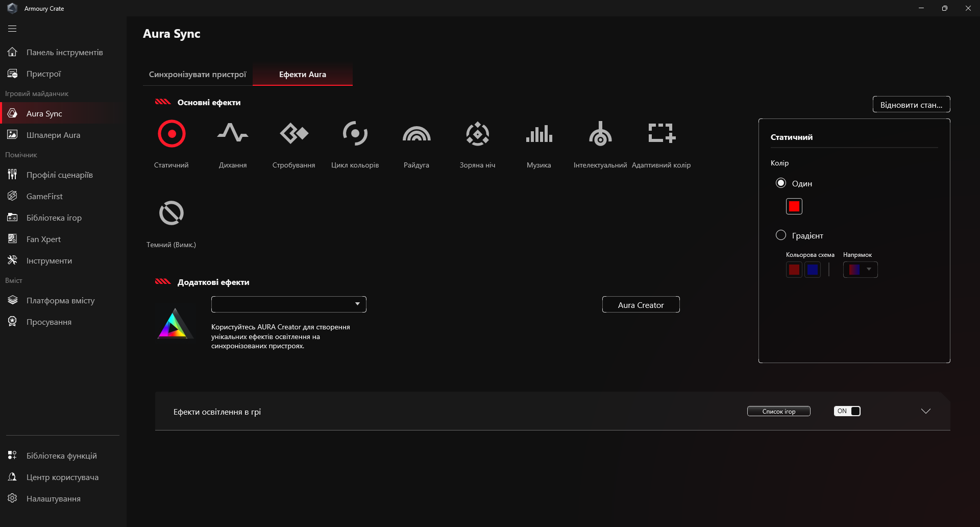The height and width of the screenshot is (527, 980).
Task: Open Шпалери Aura wallpaper section
Action: pos(63,135)
